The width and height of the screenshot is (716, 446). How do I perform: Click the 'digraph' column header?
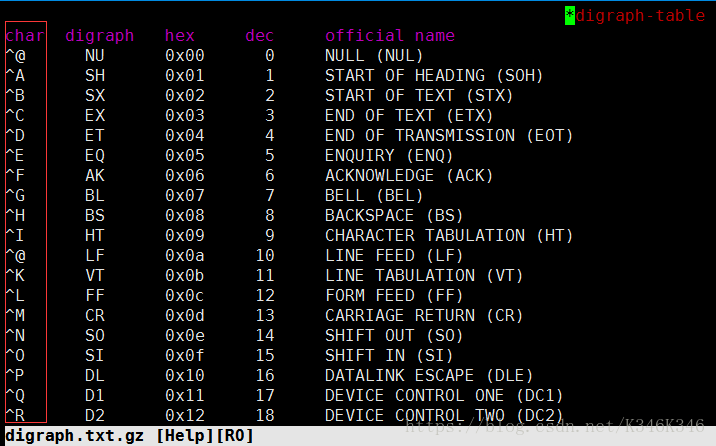tap(99, 36)
